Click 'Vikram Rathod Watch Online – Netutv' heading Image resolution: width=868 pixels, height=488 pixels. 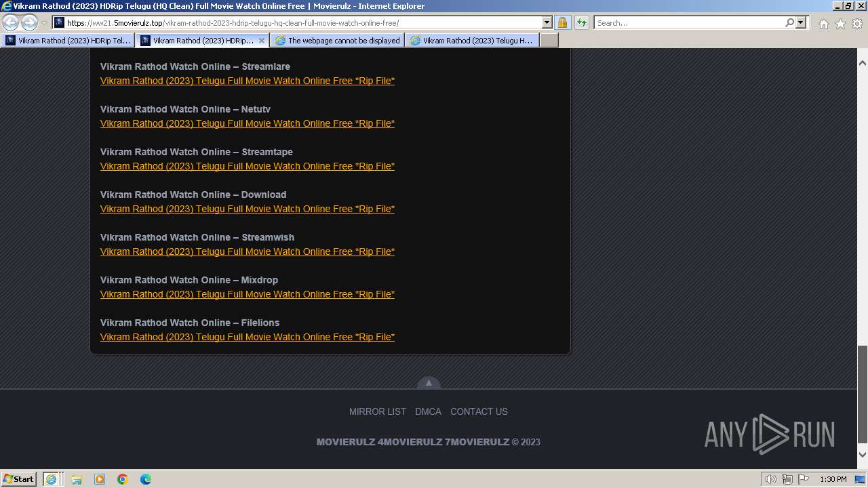point(185,109)
